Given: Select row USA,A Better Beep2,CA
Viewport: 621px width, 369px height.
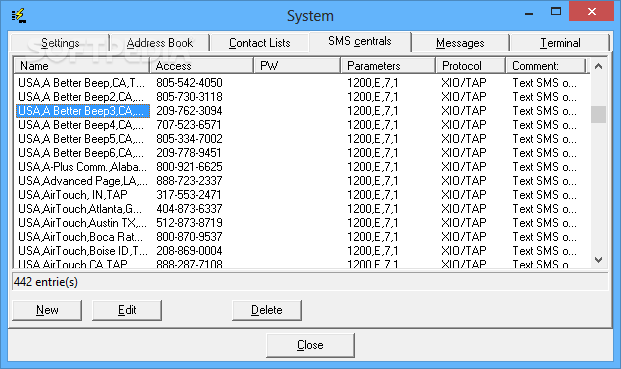Looking at the screenshot, I should click(x=303, y=97).
